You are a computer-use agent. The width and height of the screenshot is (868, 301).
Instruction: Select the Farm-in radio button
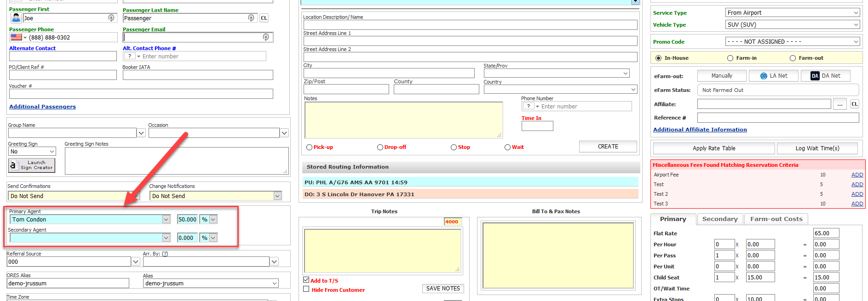pos(730,58)
